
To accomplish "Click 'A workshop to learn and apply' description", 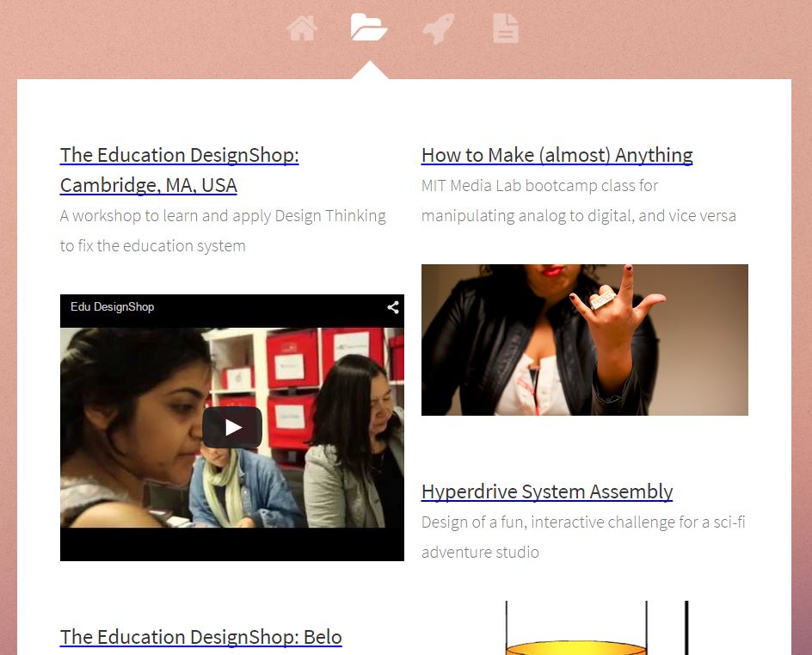I will [223, 231].
